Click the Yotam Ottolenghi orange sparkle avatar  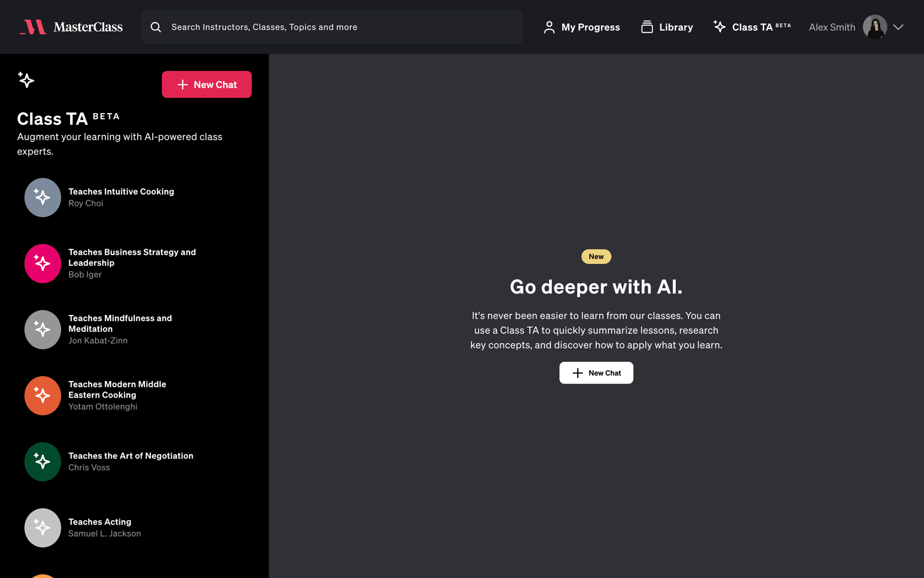click(43, 395)
